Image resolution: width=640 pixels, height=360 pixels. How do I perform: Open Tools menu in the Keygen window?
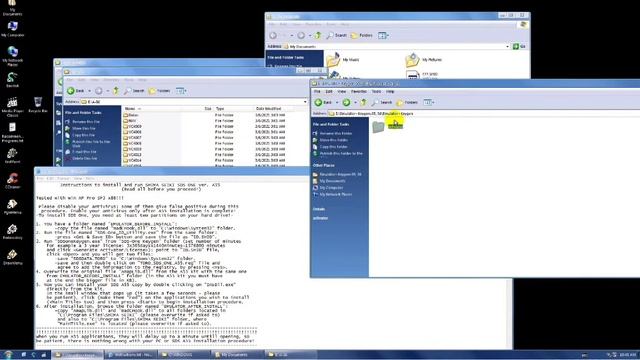(376, 91)
